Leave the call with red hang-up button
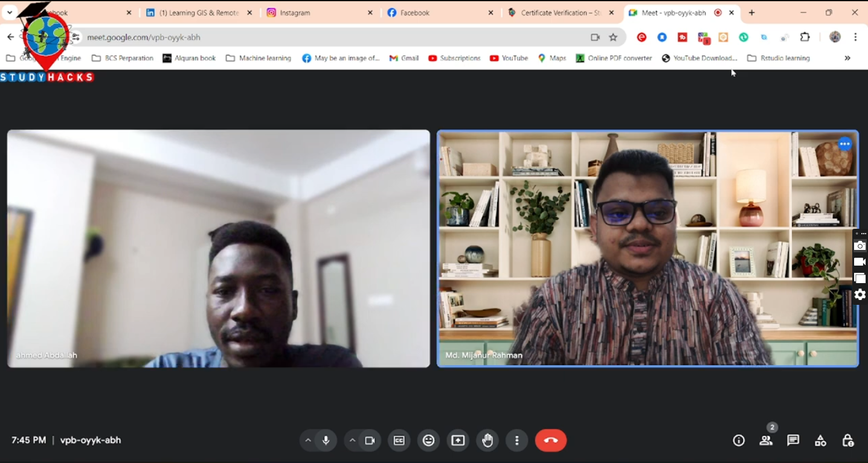The height and width of the screenshot is (463, 868). pos(551,441)
